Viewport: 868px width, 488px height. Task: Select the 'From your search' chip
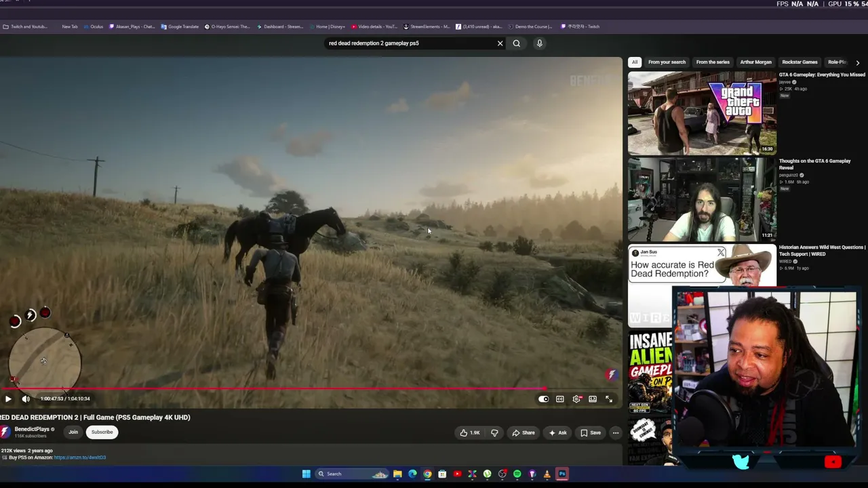coord(667,62)
